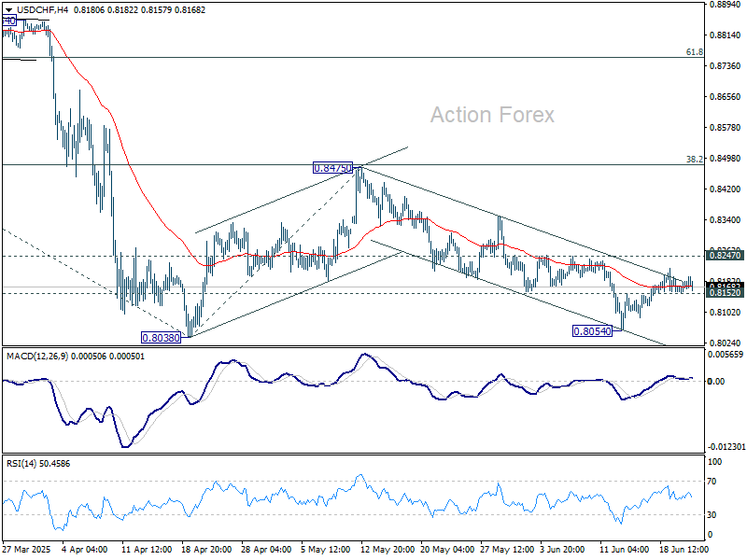The height and width of the screenshot is (560, 747).
Task: Click the 0.83400 price axis value
Action: pyautogui.click(x=726, y=220)
